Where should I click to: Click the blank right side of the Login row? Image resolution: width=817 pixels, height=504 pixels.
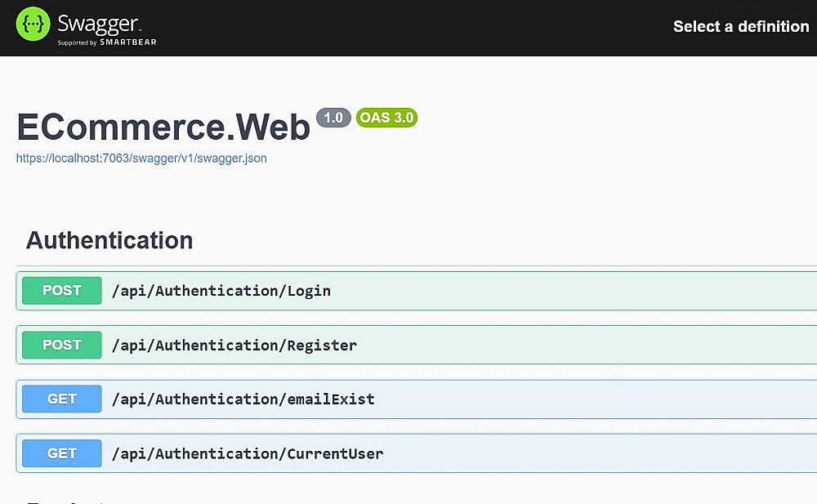pos(613,291)
